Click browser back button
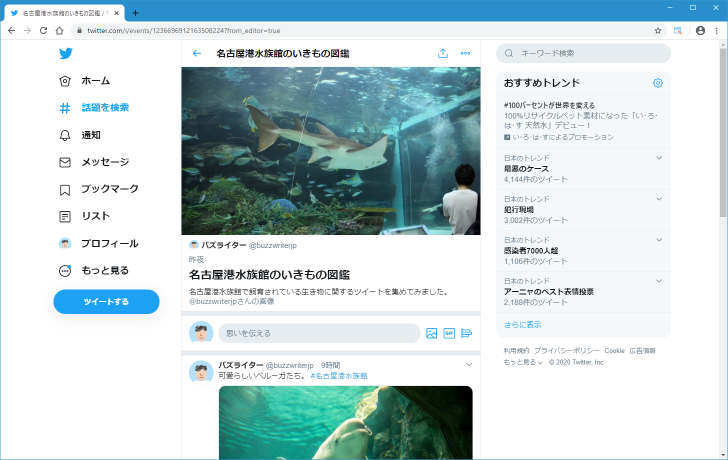Viewport: 728px width, 460px height. (12, 31)
